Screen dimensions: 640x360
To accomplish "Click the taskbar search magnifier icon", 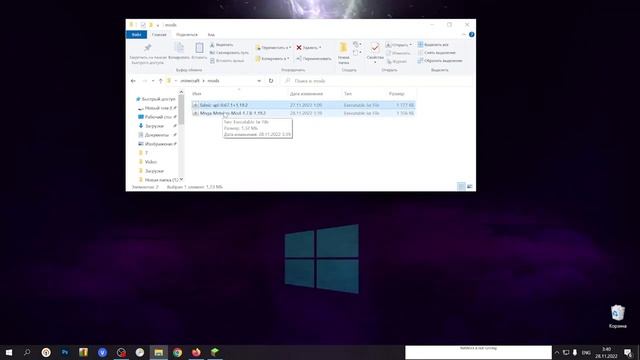I will pyautogui.click(x=27, y=352).
